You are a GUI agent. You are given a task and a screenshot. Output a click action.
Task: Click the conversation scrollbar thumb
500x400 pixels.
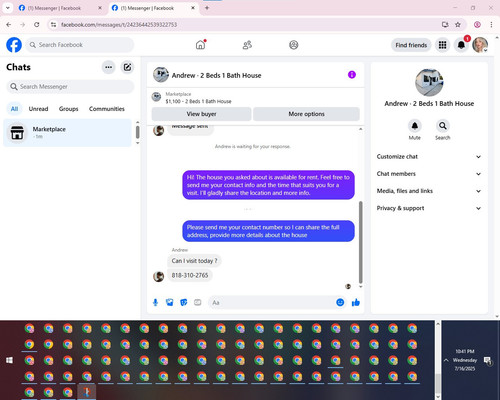360,242
